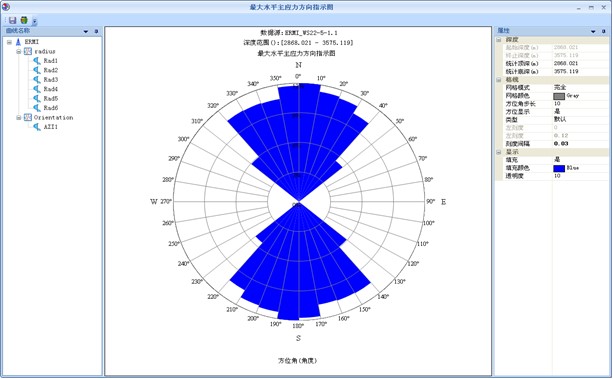Select the Rad1 curve icon
Screen dimensions: 613x379
point(37,61)
